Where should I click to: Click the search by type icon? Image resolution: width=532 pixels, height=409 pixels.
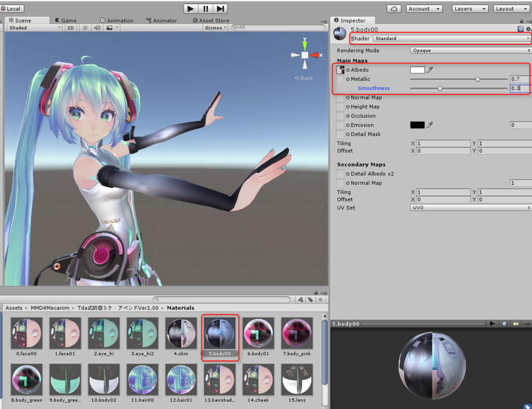click(301, 299)
